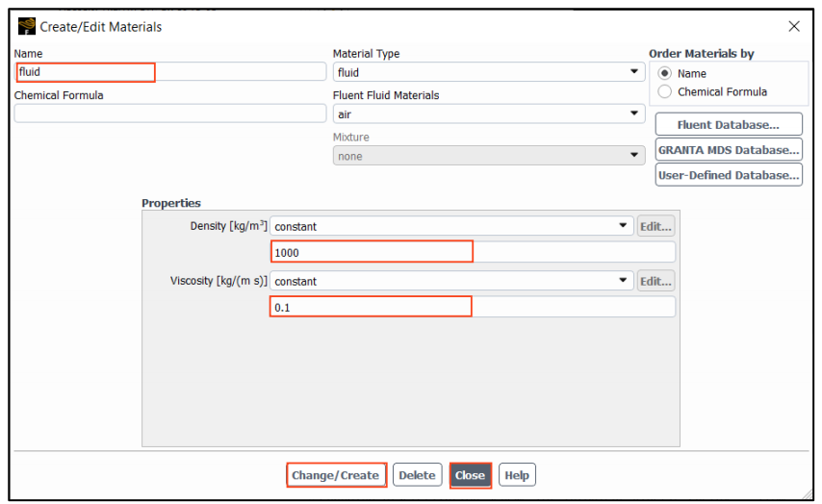Click the Delete button

418,475
